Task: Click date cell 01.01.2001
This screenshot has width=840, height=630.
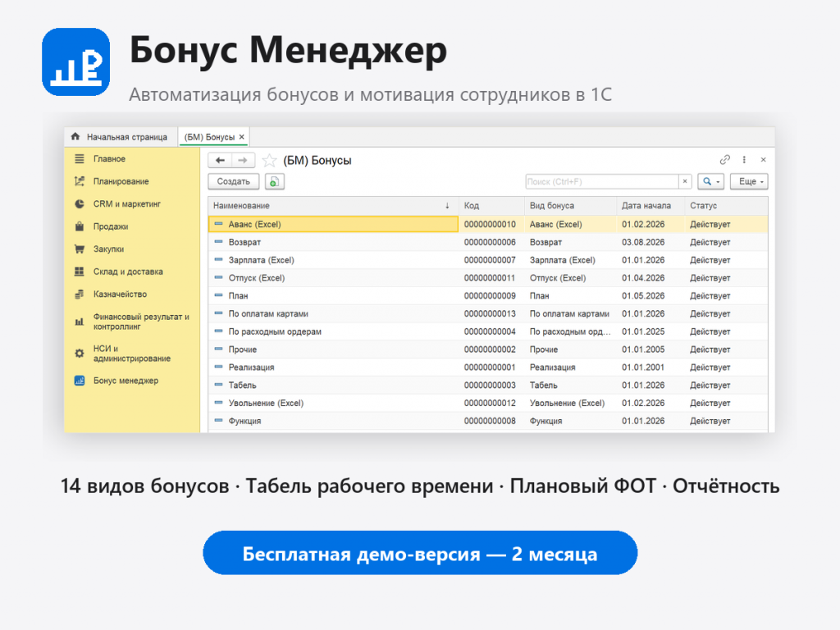Action: click(x=643, y=367)
